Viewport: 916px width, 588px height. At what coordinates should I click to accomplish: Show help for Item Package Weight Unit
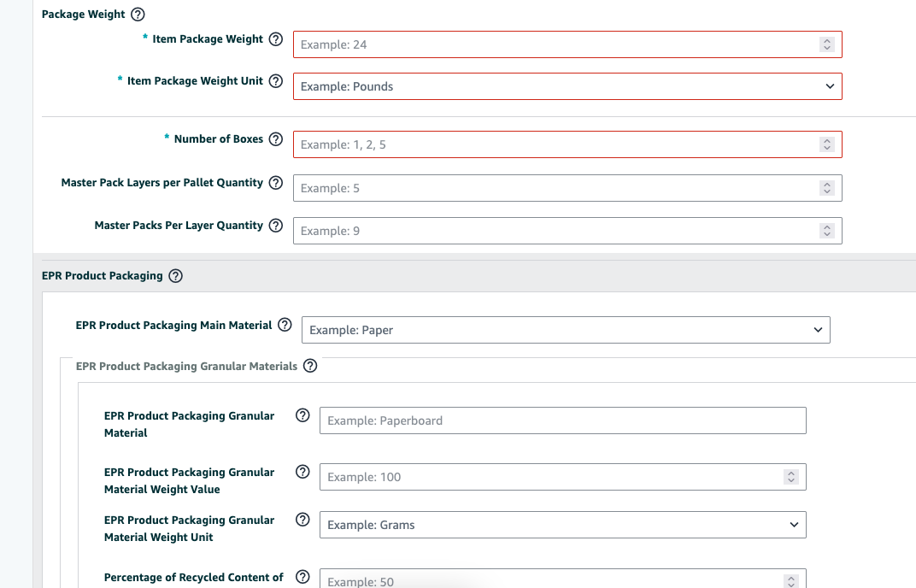pyautogui.click(x=275, y=81)
